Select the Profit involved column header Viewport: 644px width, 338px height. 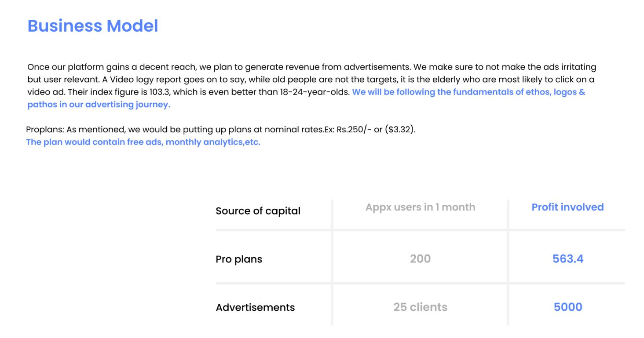click(567, 207)
